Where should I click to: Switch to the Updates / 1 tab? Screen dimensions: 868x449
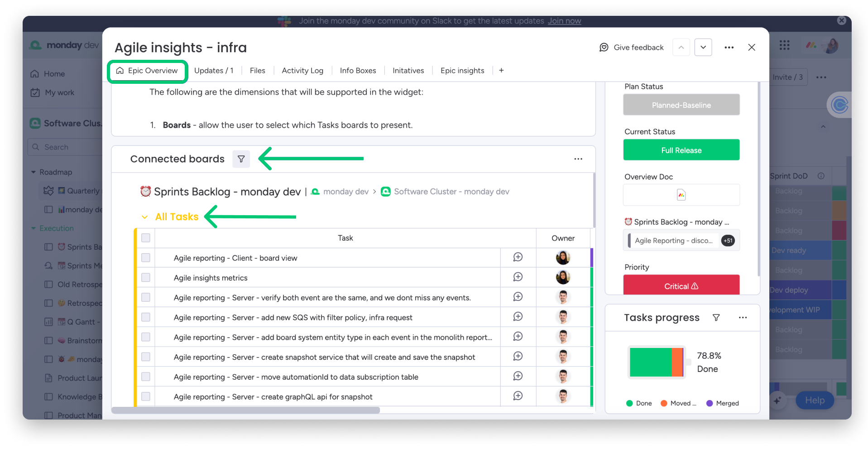point(214,71)
